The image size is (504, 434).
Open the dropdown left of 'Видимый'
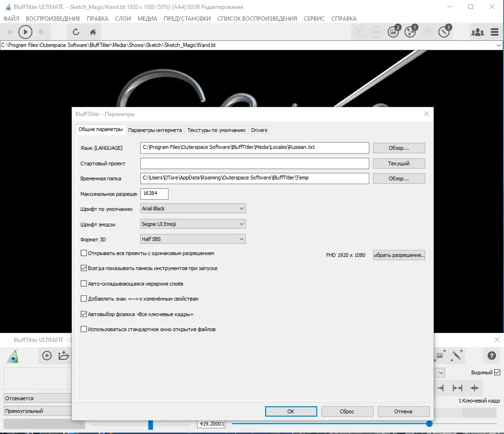439,372
